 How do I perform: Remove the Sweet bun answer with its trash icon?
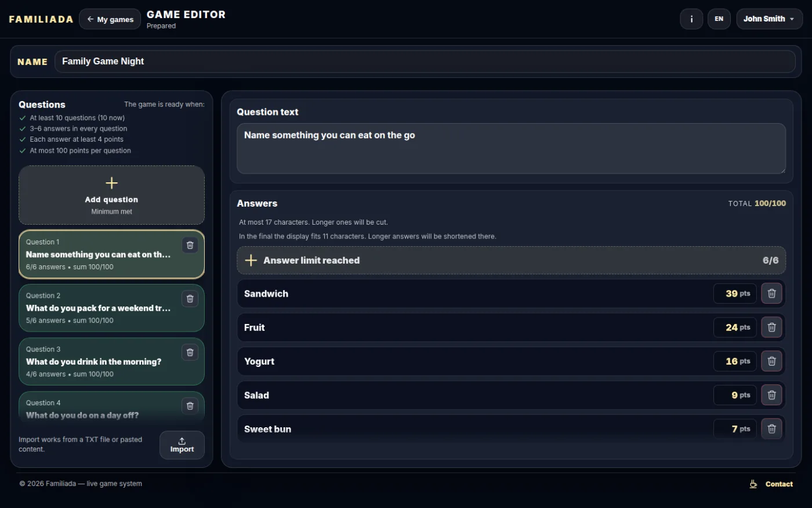pyautogui.click(x=771, y=429)
